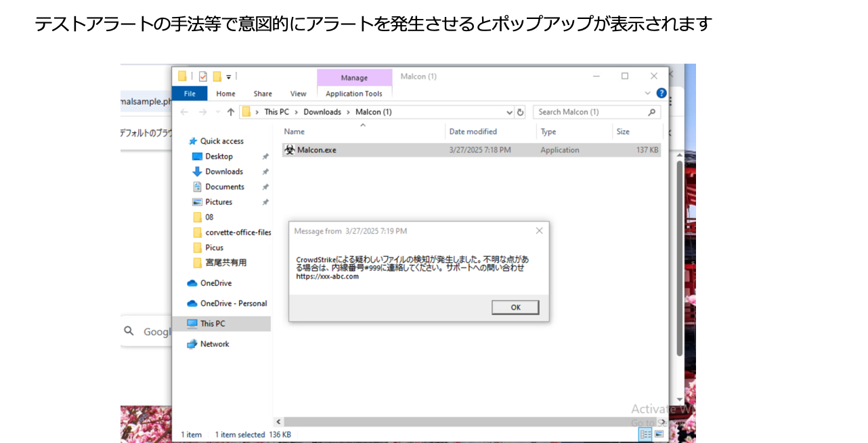Screen dimensions: 868x443
Task: Open the Application Tools tab
Action: (354, 93)
